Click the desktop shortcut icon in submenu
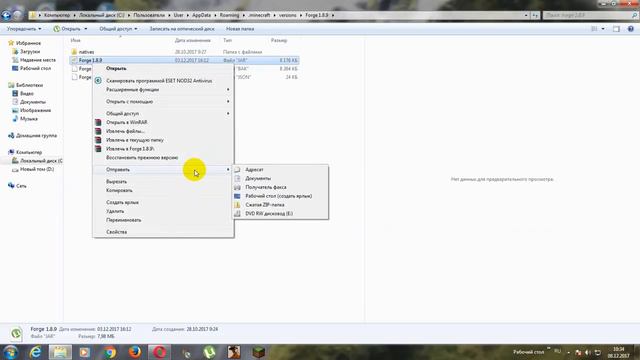 coord(238,196)
